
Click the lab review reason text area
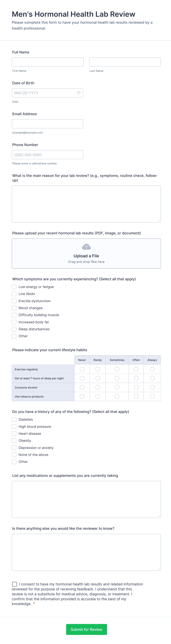click(x=86, y=204)
